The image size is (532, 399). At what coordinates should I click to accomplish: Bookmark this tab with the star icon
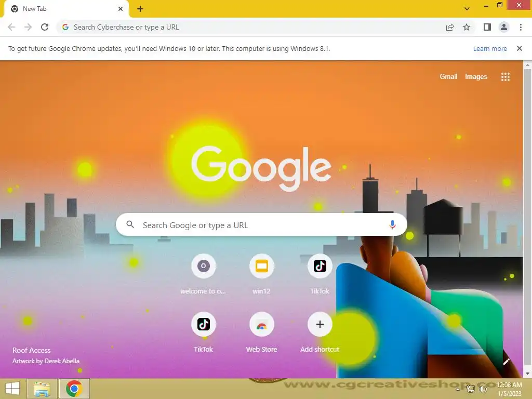(x=467, y=27)
